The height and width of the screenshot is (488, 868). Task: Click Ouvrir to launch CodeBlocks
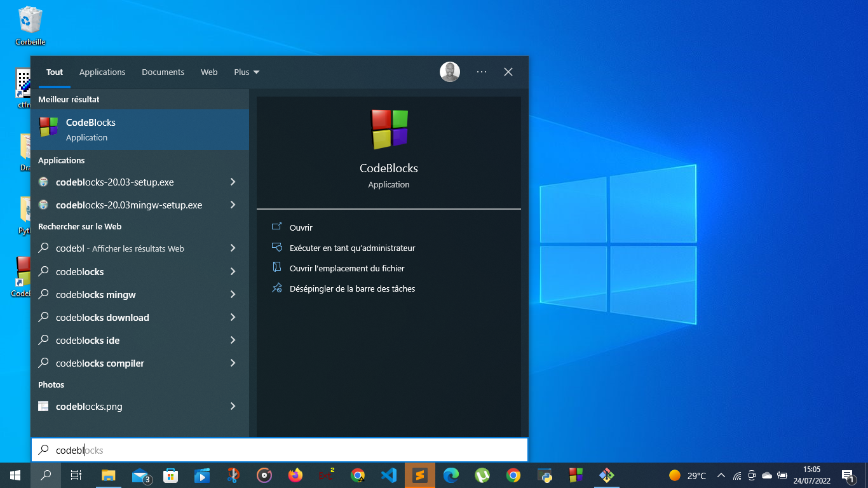point(301,227)
